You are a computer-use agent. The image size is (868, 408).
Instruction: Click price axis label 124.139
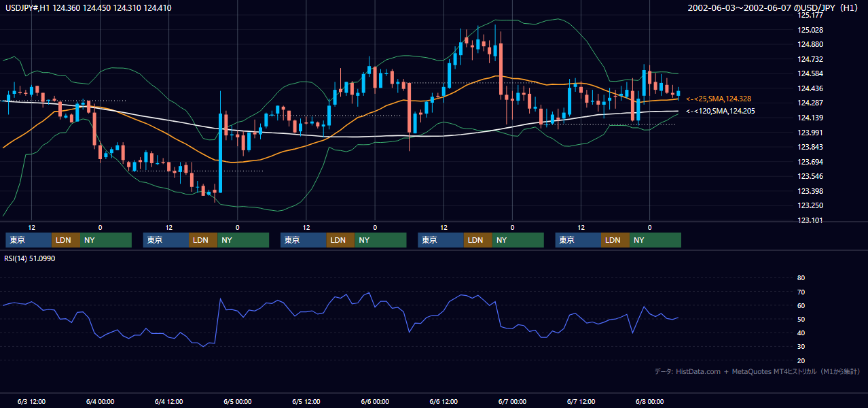tap(810, 118)
